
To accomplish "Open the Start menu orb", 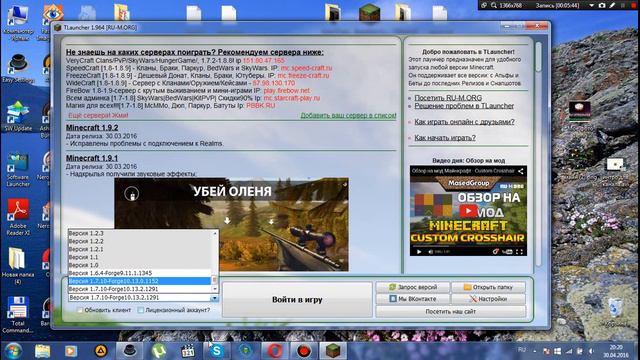I will [13, 351].
